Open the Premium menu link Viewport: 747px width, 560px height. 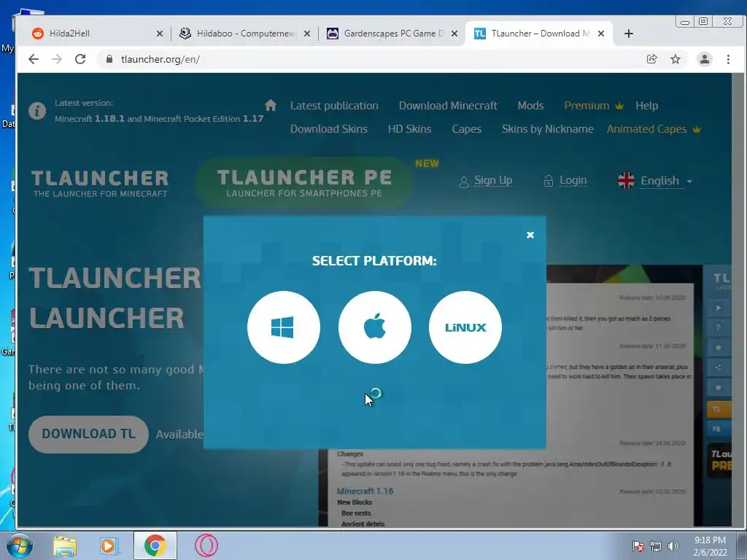tap(594, 106)
